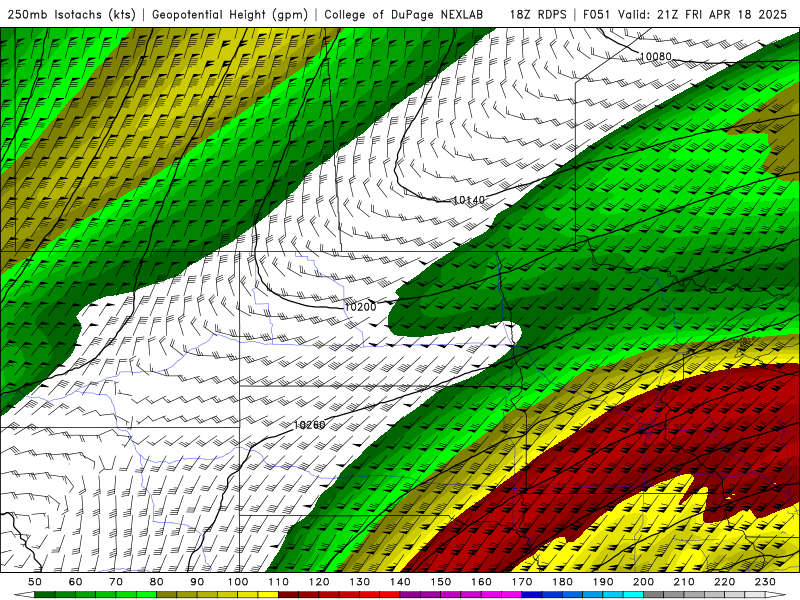The width and height of the screenshot is (800, 600).
Task: Click the 190 label on the legend
Action: pyautogui.click(x=604, y=582)
